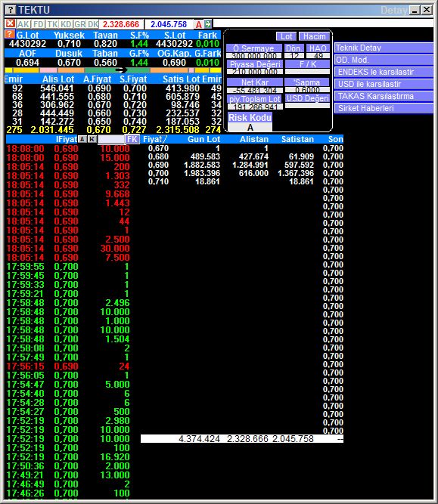Select the AK toolbar button

(23, 24)
